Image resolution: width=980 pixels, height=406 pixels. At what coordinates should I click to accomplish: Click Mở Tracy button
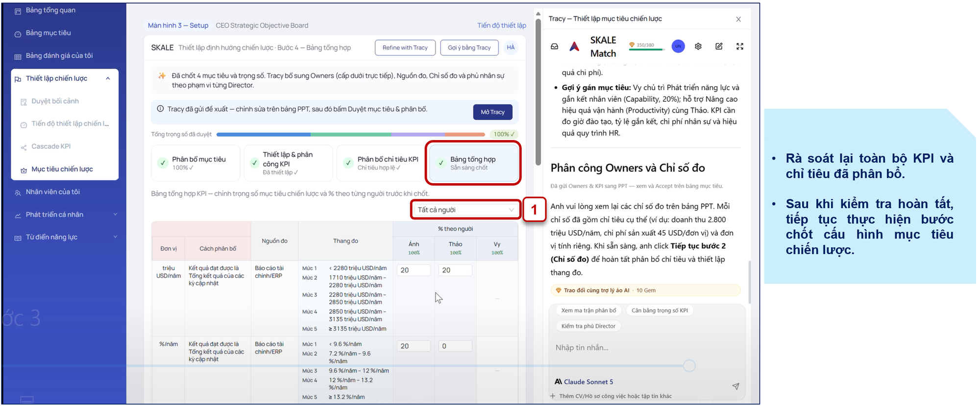point(492,112)
